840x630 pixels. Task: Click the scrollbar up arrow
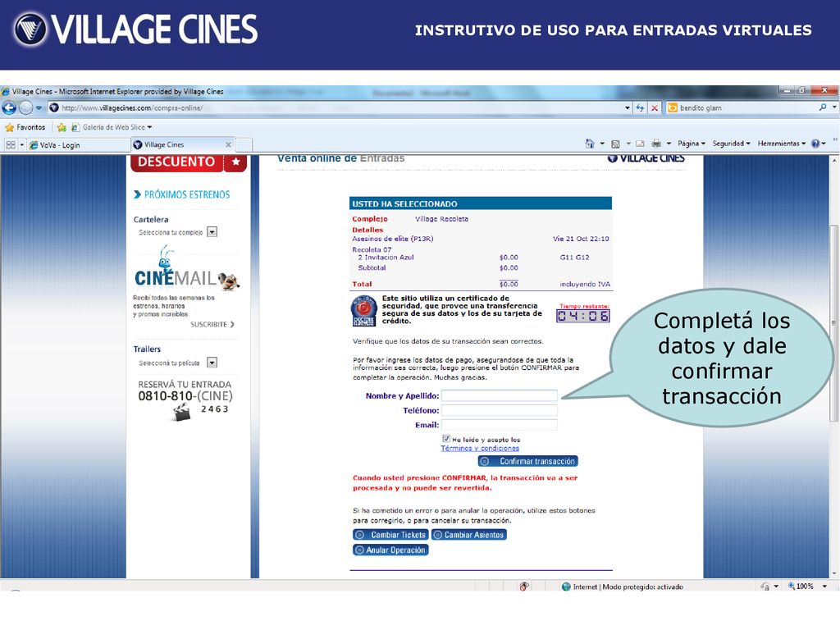(x=834, y=160)
